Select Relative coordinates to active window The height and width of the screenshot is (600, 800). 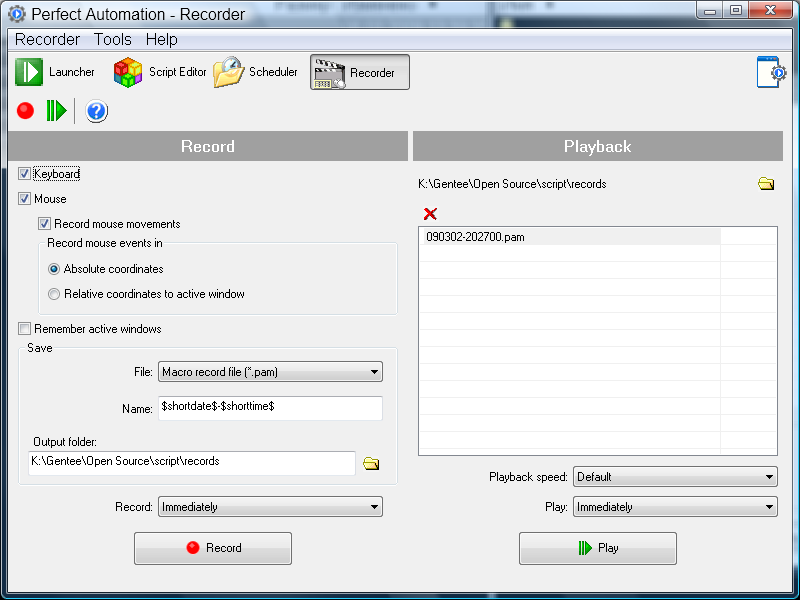click(x=54, y=294)
